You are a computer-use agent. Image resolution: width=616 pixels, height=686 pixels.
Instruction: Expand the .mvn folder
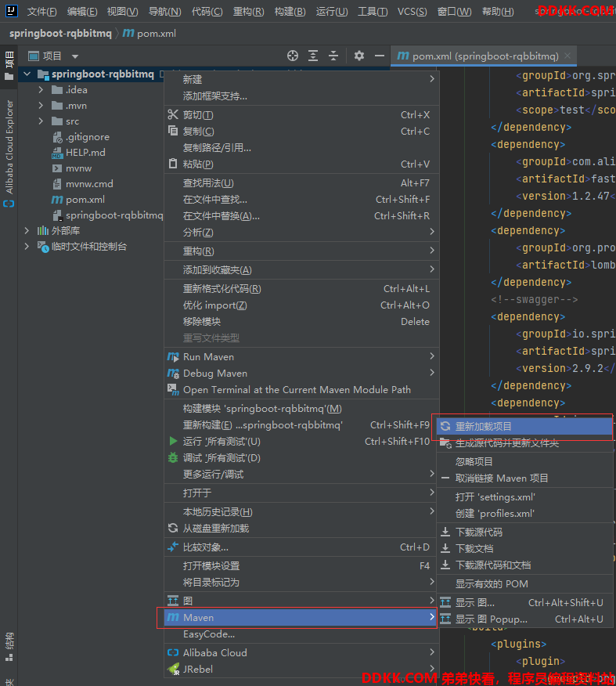(41, 106)
